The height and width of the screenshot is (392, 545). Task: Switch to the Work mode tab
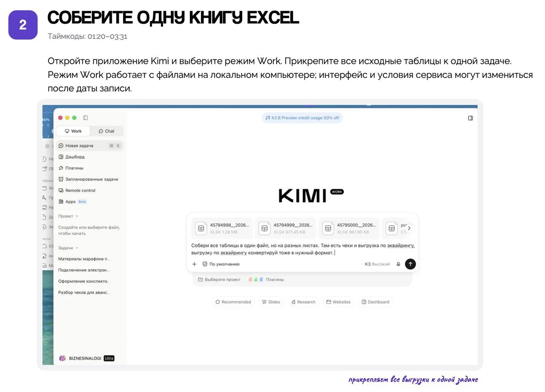(x=73, y=131)
